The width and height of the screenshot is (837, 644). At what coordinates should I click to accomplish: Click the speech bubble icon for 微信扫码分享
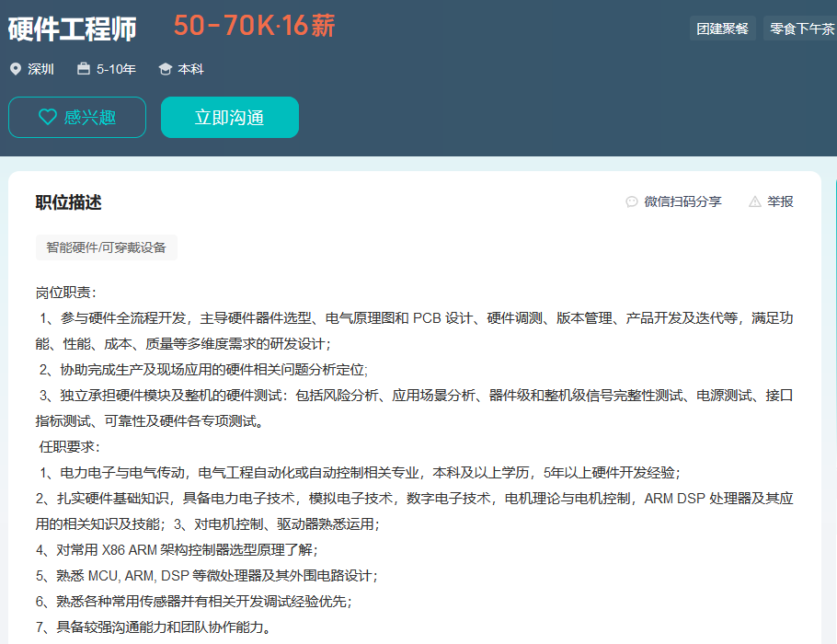[x=632, y=201]
